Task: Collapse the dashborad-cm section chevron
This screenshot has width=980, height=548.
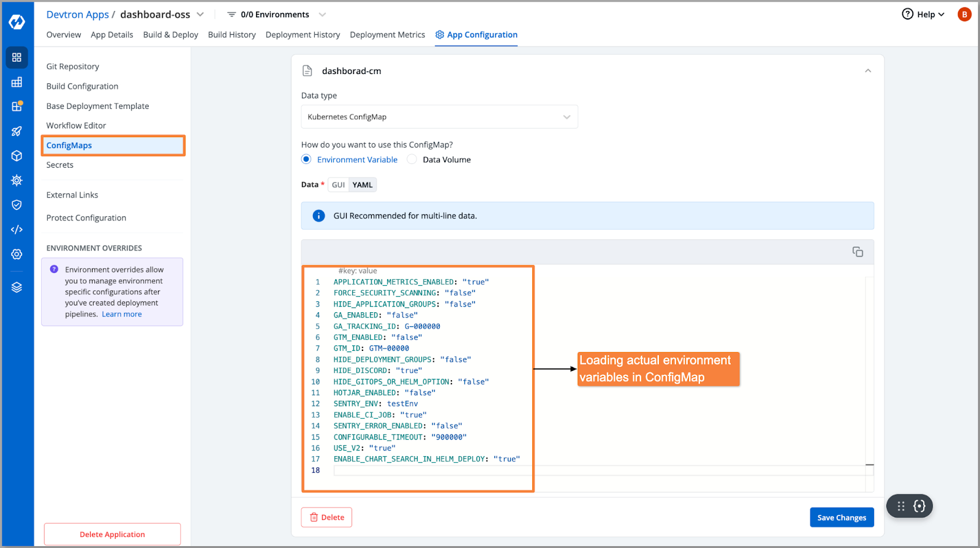Action: coord(868,71)
